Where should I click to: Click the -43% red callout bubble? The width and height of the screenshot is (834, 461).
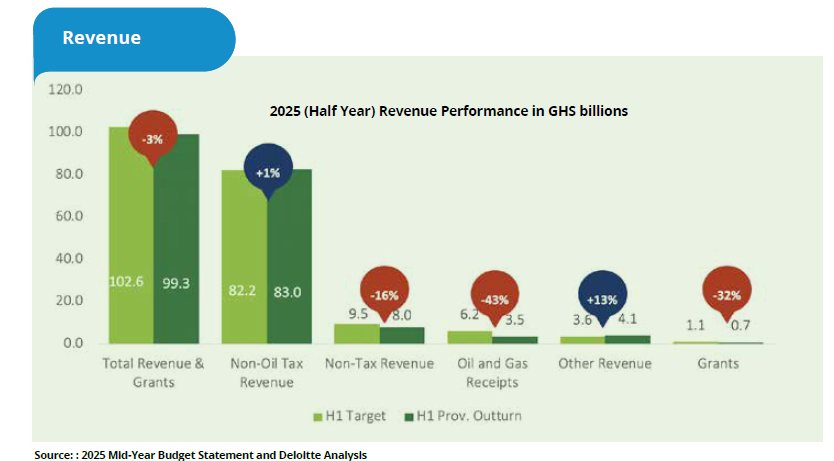[x=495, y=298]
